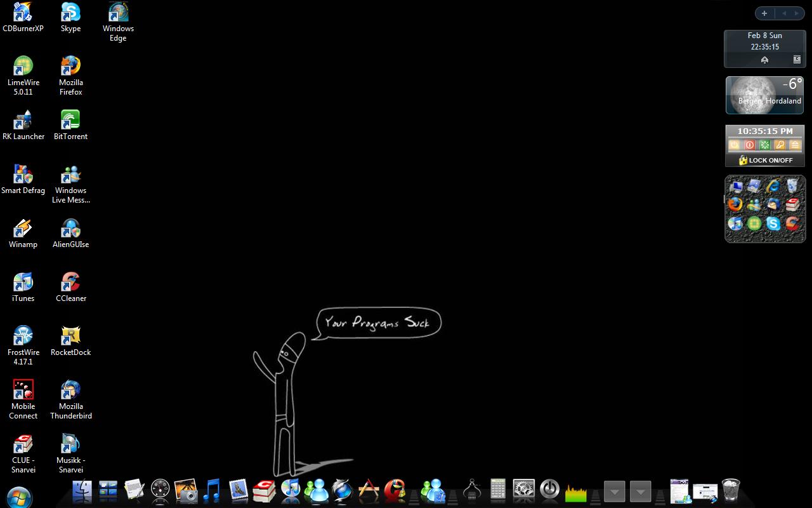812x508 pixels.
Task: Select the iTunes desktop shortcut
Action: pyautogui.click(x=23, y=287)
